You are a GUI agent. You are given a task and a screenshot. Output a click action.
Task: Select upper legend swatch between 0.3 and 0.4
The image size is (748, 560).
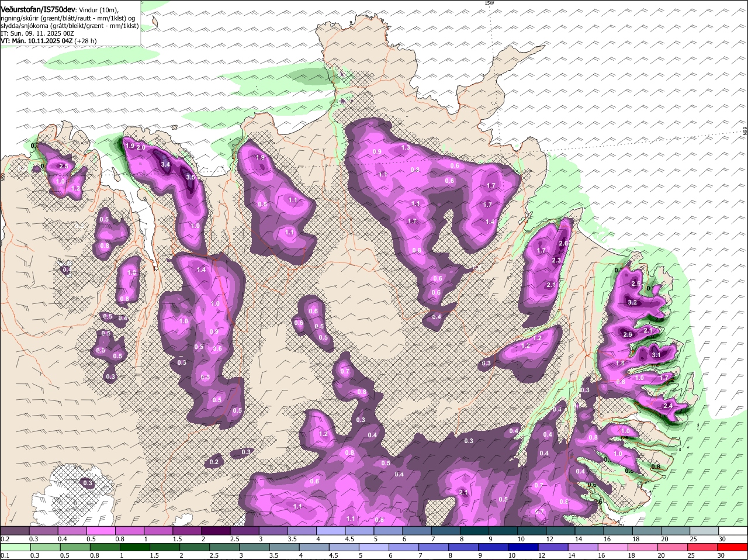[43, 530]
